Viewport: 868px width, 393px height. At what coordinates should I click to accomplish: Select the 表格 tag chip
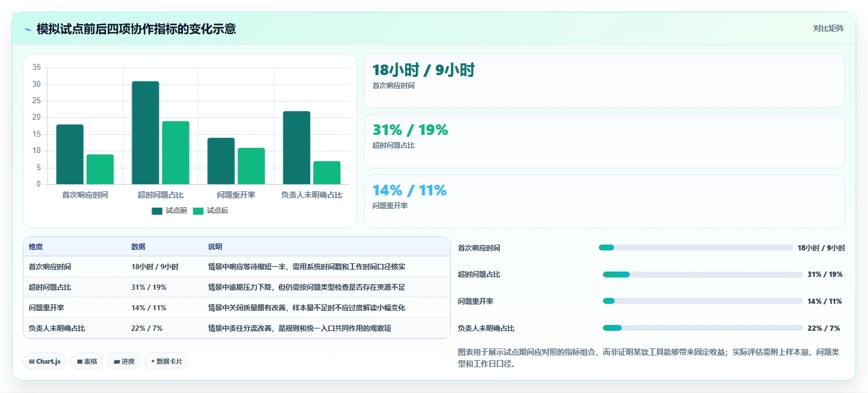(x=87, y=361)
